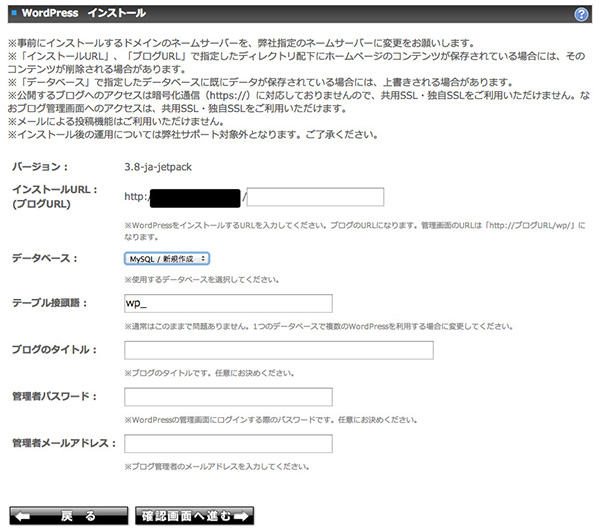Viewport: 600px width, 532px height.
Task: Click the 管理者メールアドレス label
Action: 64,443
